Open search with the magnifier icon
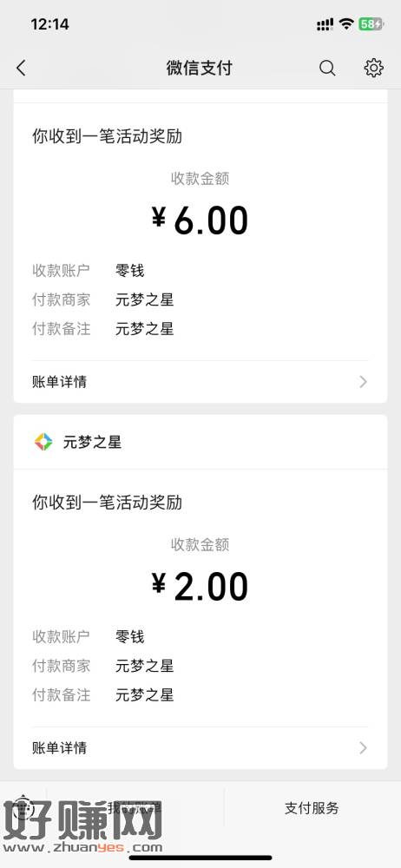Screen dimensions: 401x868 point(327,68)
